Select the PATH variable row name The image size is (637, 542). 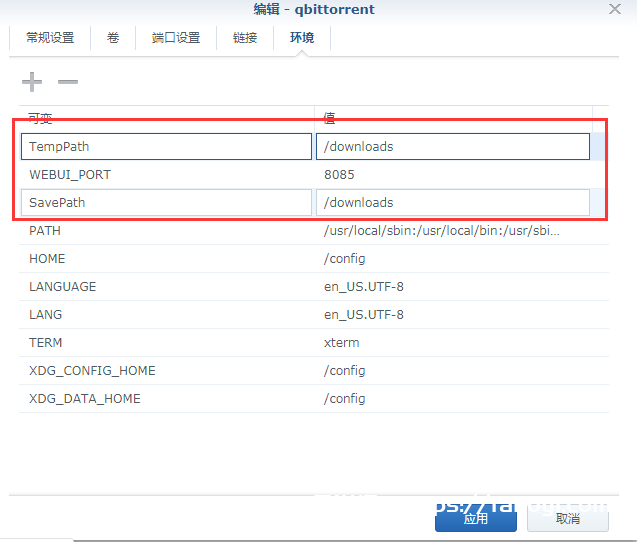click(45, 231)
